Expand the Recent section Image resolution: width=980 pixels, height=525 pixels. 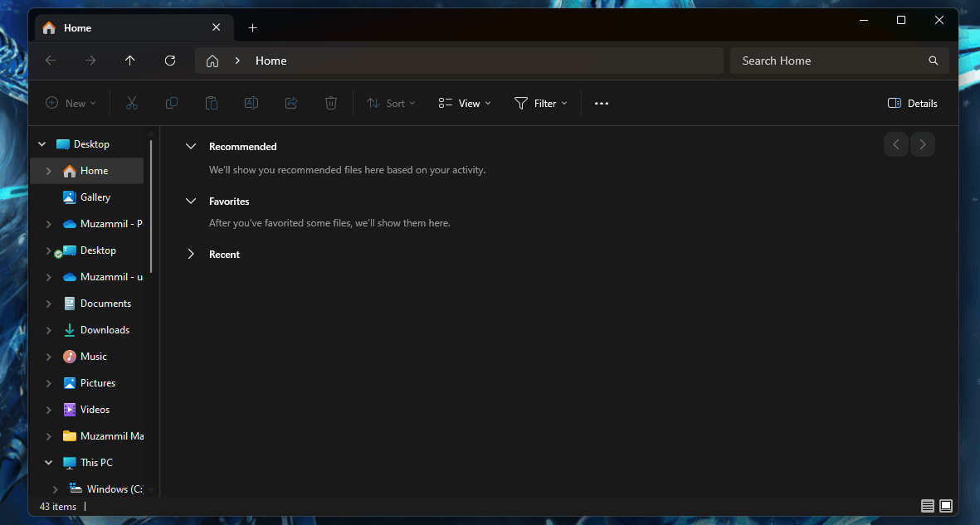(191, 255)
